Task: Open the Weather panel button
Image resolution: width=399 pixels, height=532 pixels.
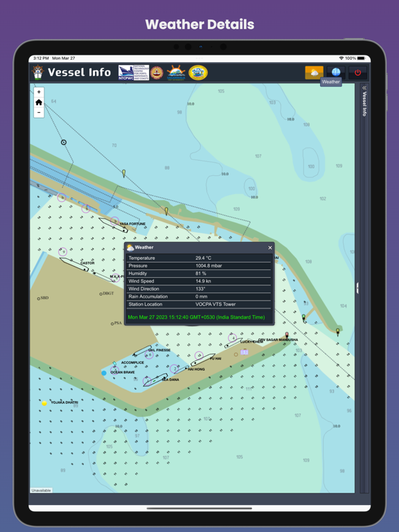Action: 314,72
